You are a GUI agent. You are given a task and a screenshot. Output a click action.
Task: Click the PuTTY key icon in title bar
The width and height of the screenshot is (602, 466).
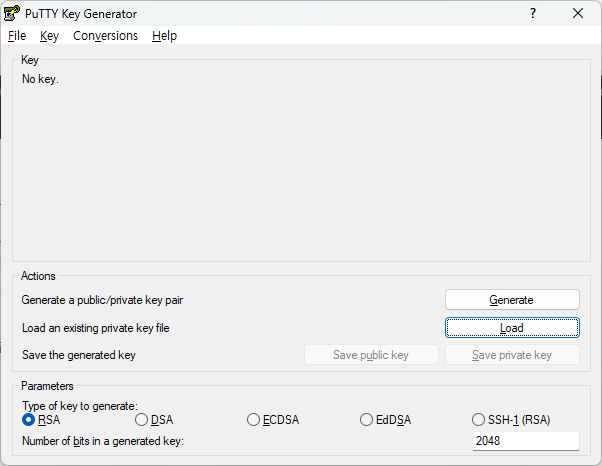[12, 13]
